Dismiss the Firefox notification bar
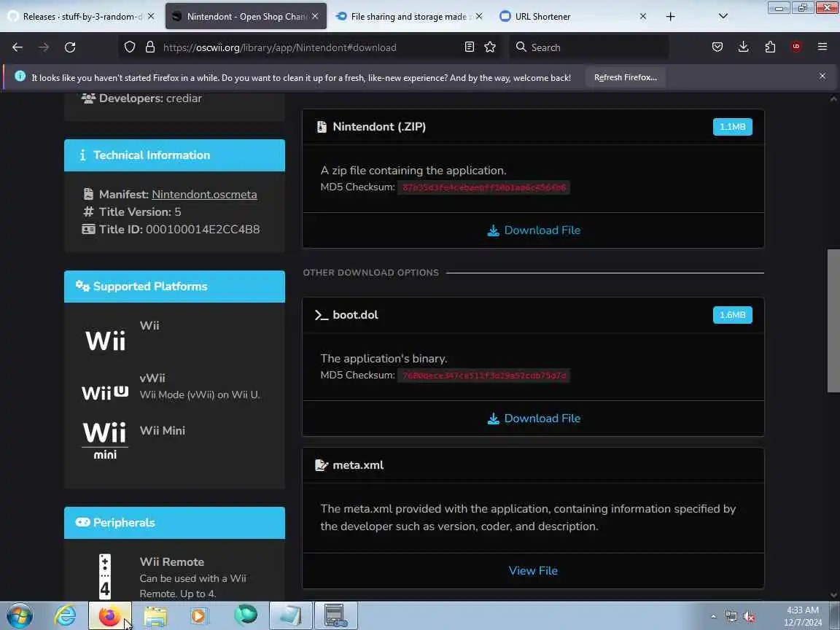840x630 pixels. click(x=822, y=76)
